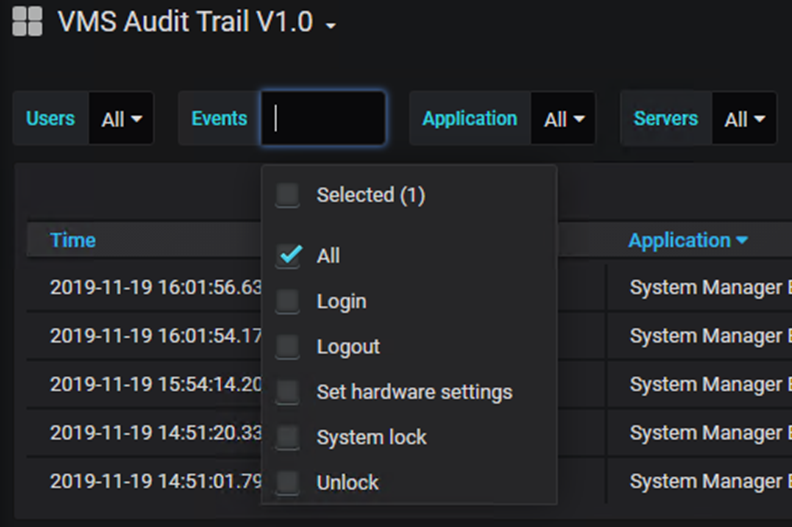The height and width of the screenshot is (527, 792).
Task: Open the Servers All dropdown
Action: click(745, 119)
